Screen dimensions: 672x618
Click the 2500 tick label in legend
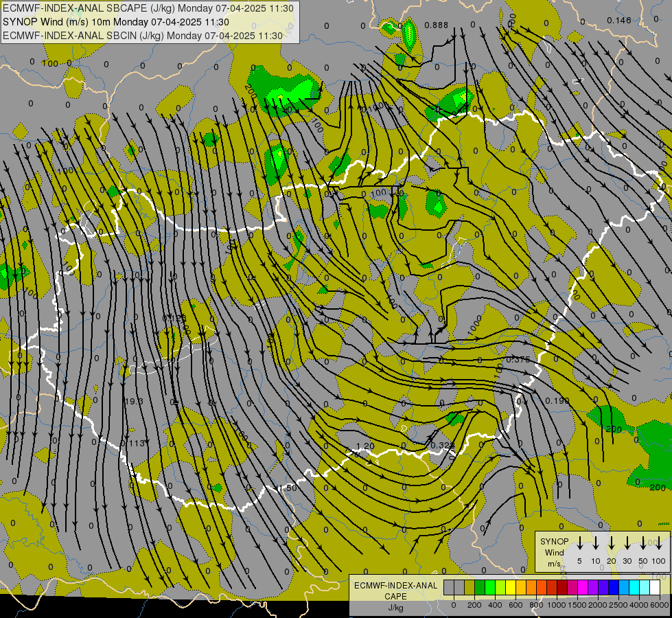click(618, 605)
